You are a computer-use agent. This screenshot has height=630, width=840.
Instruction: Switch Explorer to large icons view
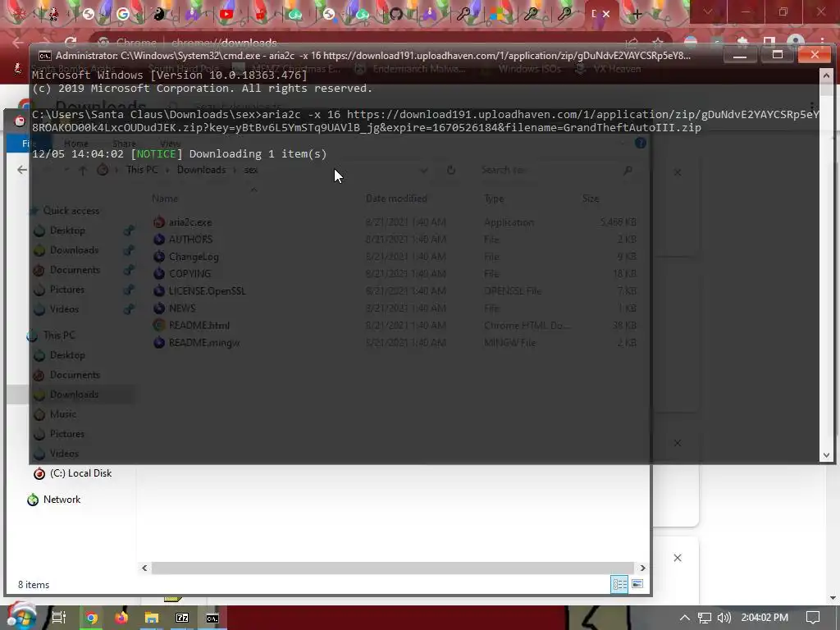coord(637,584)
